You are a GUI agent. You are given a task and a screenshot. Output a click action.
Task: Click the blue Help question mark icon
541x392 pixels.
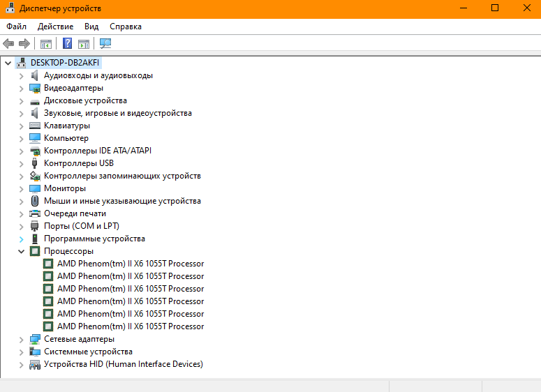68,43
